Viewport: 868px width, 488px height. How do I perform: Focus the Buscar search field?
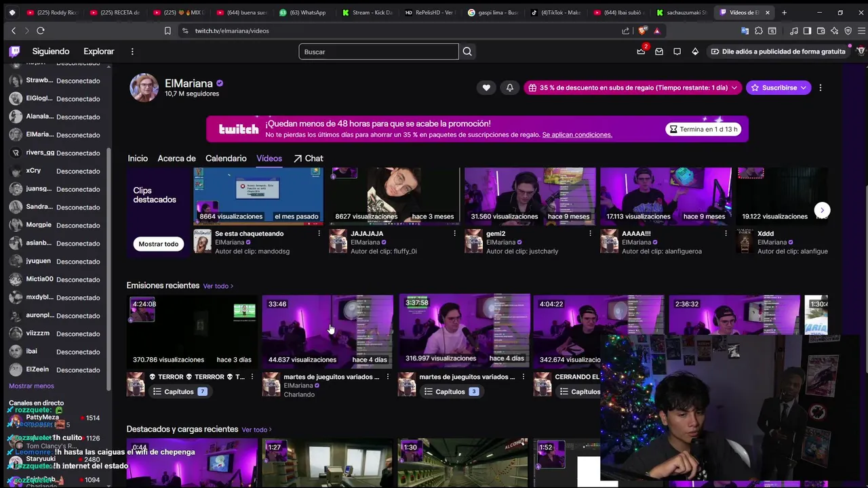[x=378, y=52]
